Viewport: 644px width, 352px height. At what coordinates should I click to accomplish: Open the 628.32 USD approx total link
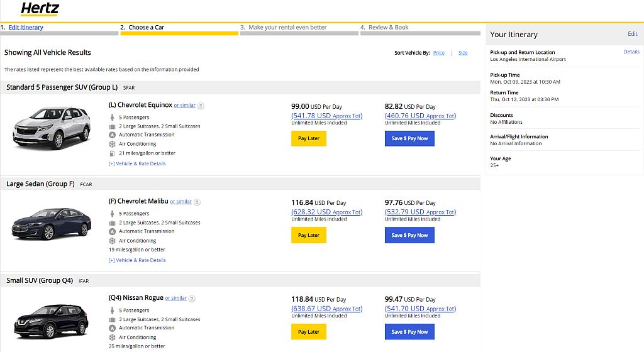[327, 212]
